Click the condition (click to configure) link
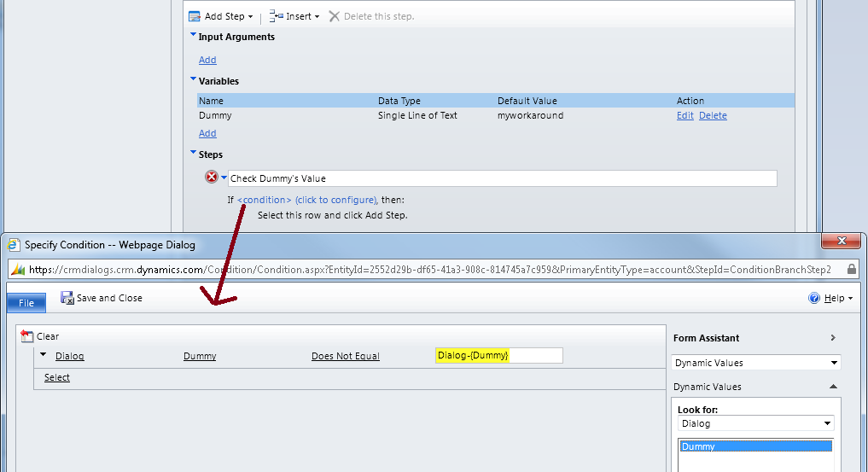The image size is (868, 472). tap(306, 200)
